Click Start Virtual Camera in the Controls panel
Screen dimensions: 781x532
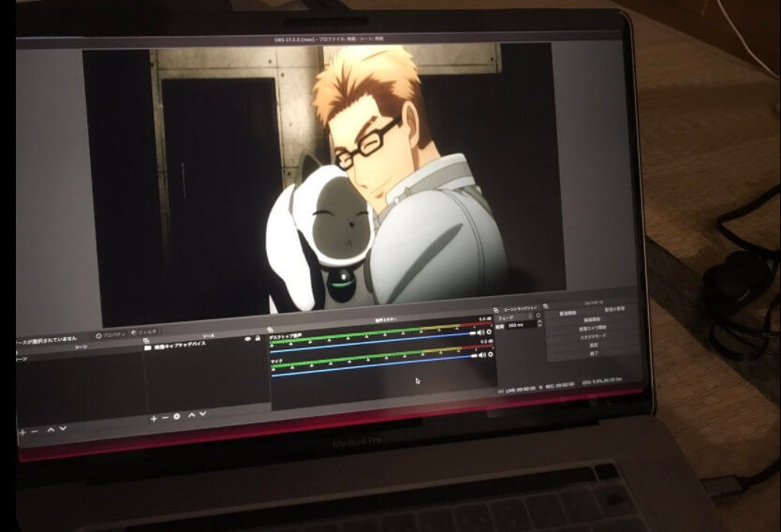tap(593, 328)
